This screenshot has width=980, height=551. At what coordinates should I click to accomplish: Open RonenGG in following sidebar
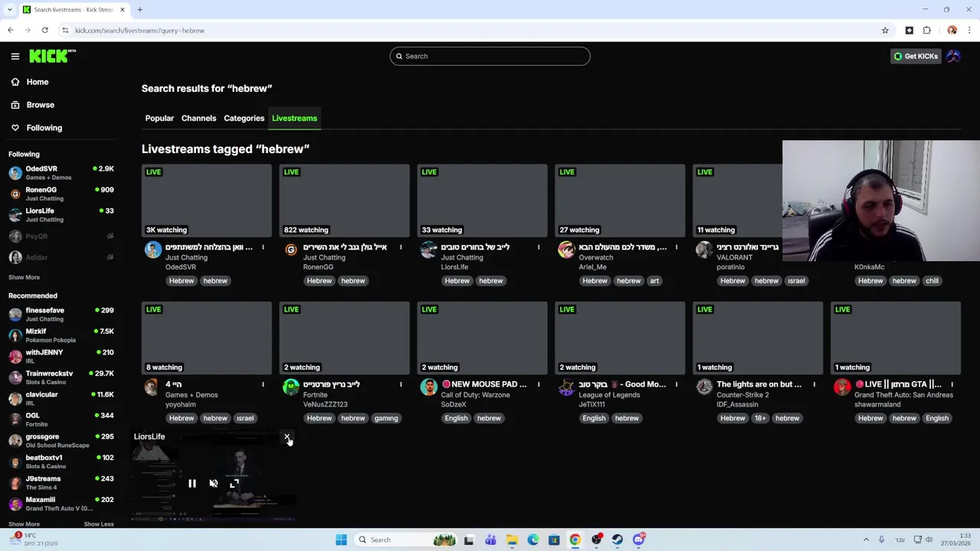pyautogui.click(x=61, y=194)
